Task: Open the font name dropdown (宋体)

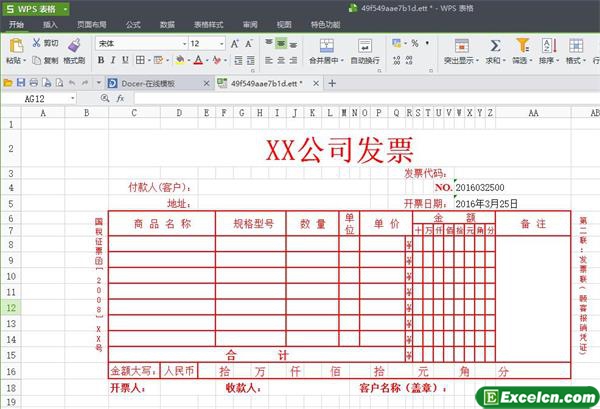Action: (x=184, y=44)
